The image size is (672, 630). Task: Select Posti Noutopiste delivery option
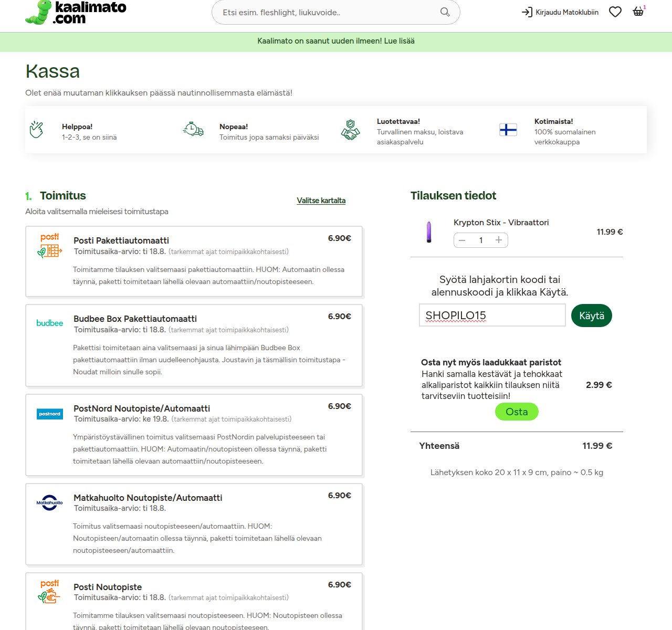pos(194,602)
